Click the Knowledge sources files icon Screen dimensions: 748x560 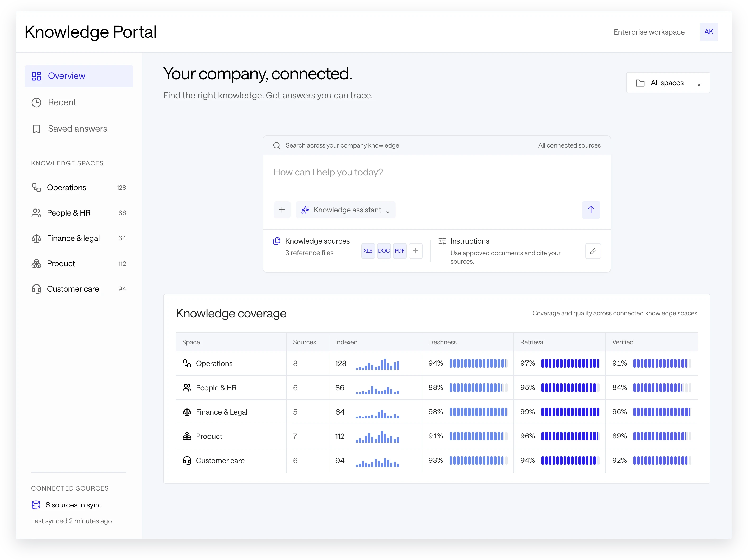tap(277, 241)
